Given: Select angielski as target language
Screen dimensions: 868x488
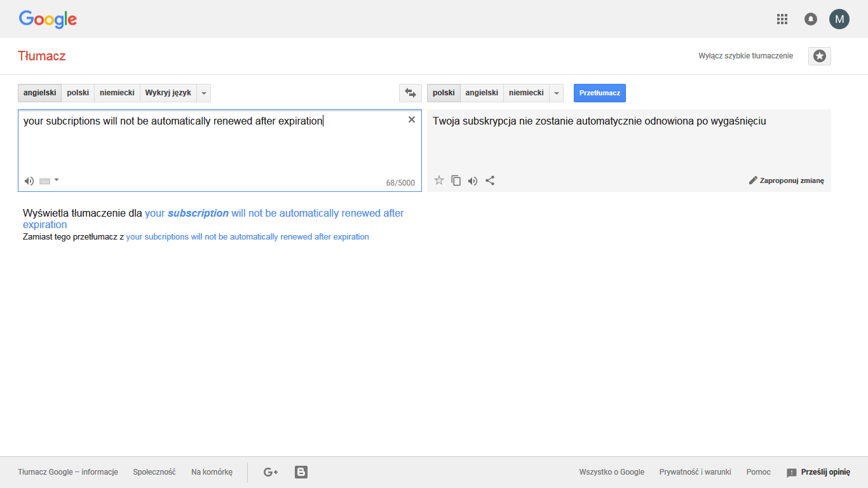Looking at the screenshot, I should [482, 93].
